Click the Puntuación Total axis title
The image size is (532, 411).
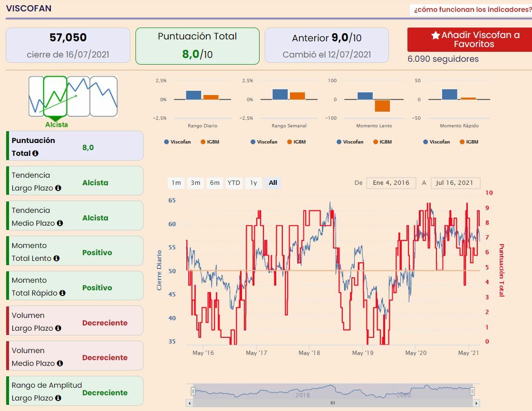click(502, 270)
